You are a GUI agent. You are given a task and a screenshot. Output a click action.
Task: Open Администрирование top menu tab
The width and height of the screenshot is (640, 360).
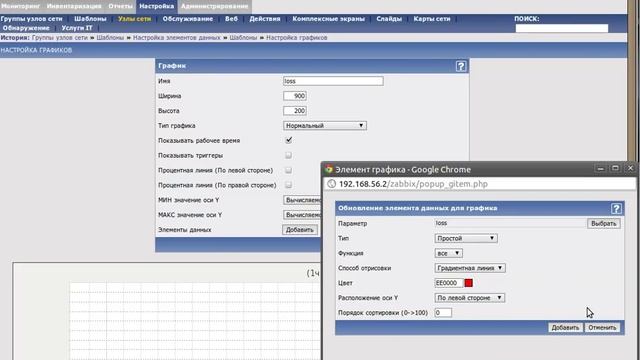coord(214,6)
